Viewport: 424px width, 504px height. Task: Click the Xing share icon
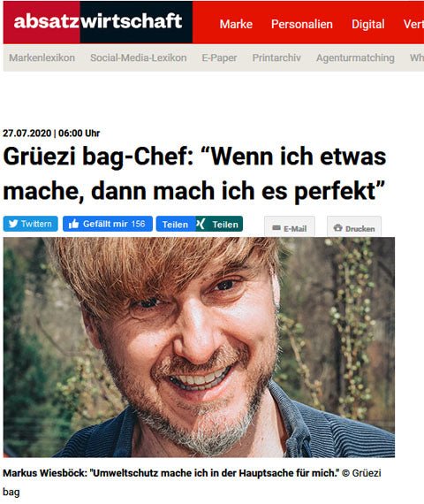point(201,224)
